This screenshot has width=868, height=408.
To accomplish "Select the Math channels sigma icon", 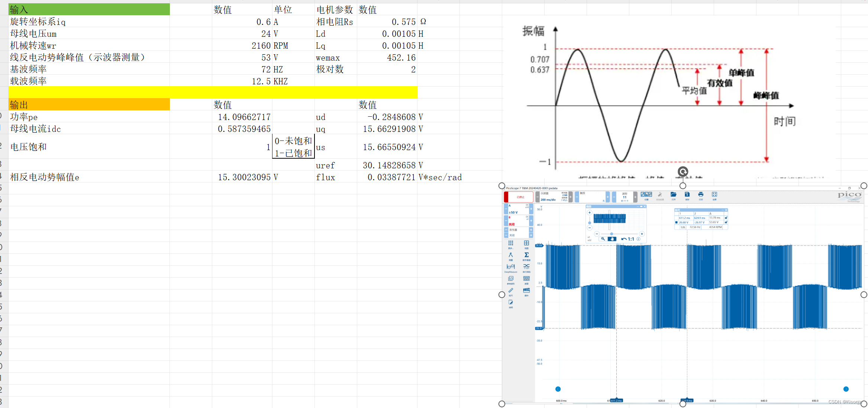I will point(526,255).
